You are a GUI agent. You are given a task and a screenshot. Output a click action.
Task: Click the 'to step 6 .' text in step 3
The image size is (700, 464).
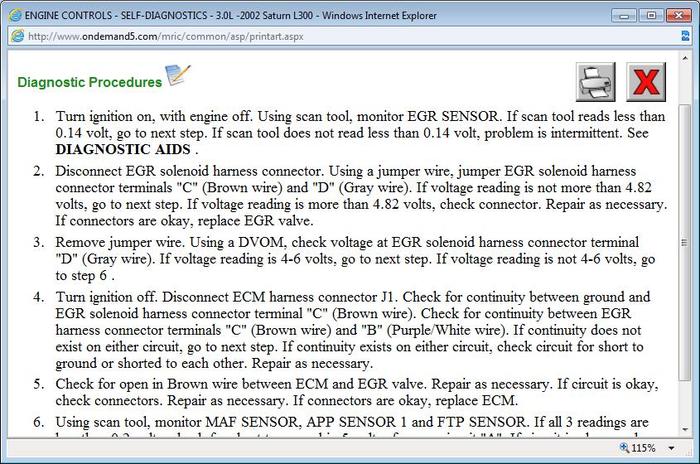coord(85,276)
